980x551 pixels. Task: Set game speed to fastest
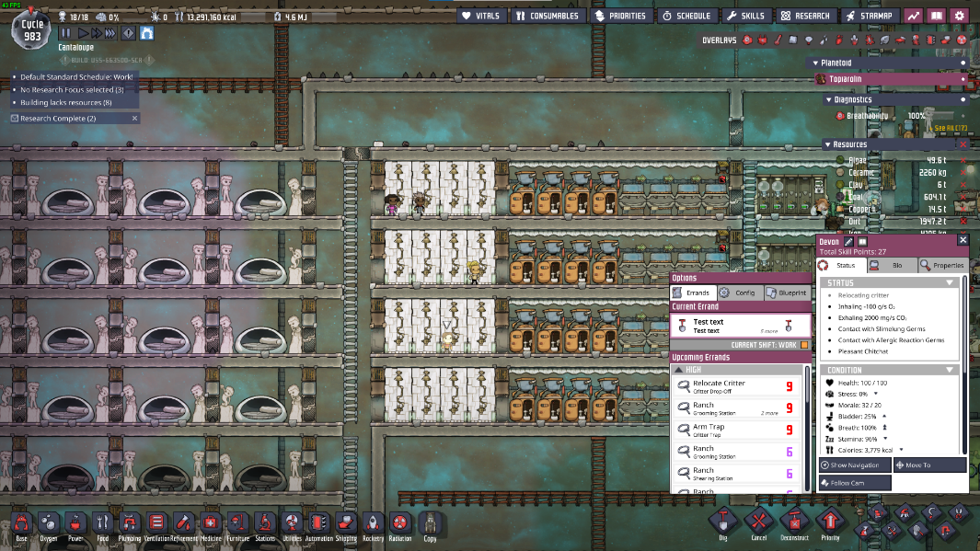point(110,33)
